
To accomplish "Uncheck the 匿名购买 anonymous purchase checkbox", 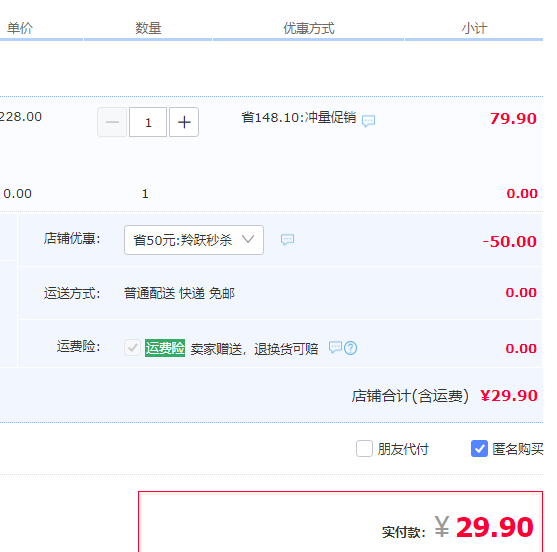I will [479, 449].
